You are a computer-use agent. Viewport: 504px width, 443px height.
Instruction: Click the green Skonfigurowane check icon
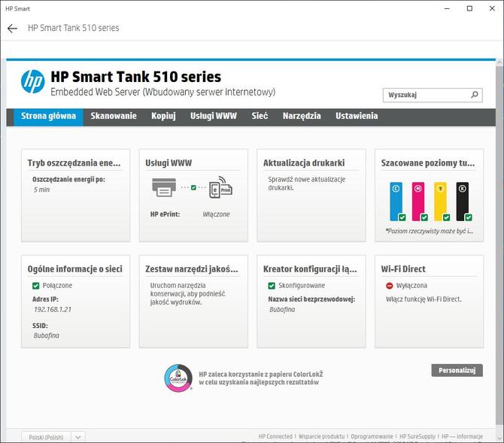pyautogui.click(x=272, y=286)
